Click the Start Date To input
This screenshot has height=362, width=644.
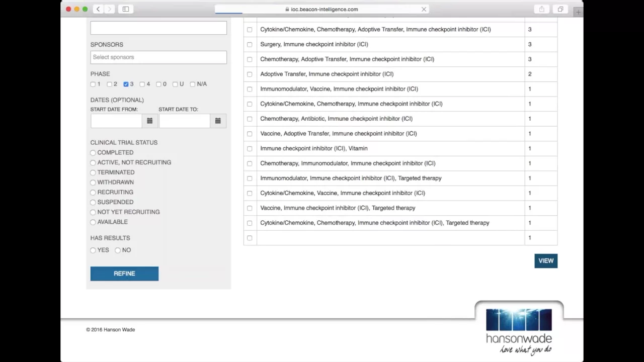(185, 121)
